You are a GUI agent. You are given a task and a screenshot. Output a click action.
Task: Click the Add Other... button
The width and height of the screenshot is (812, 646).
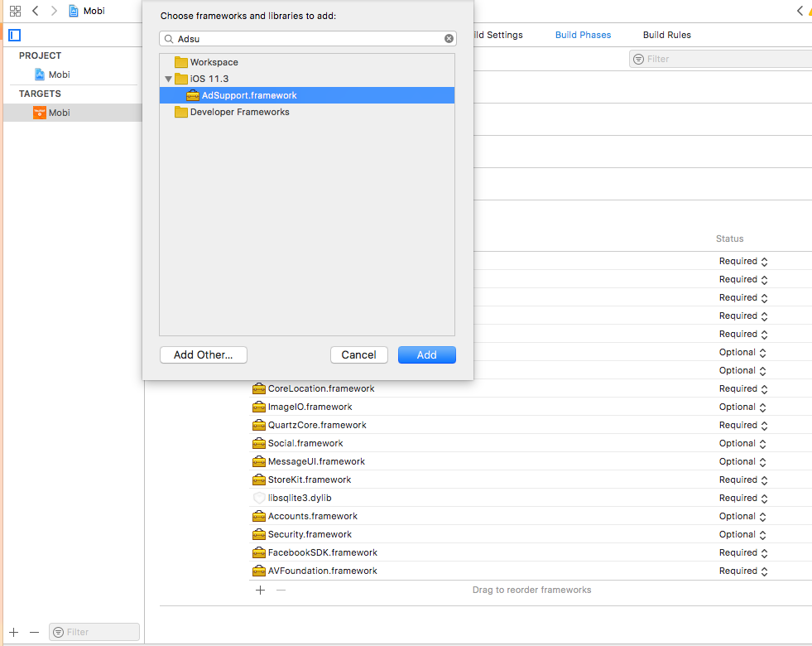click(203, 354)
